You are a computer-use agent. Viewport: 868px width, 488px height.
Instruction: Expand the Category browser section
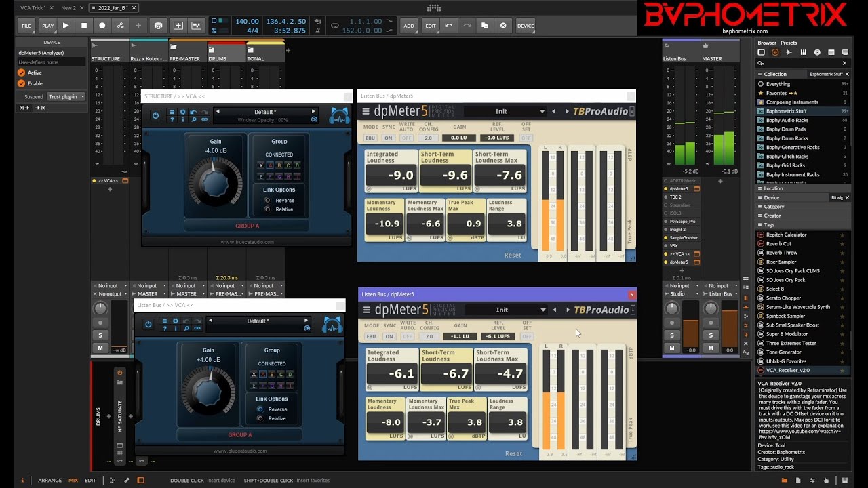pyautogui.click(x=803, y=207)
